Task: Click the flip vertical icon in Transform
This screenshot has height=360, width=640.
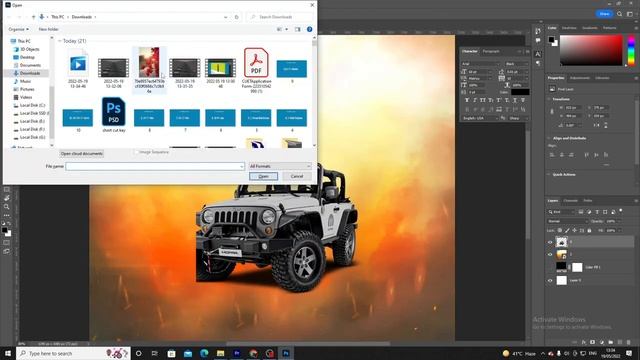Action: (606, 125)
